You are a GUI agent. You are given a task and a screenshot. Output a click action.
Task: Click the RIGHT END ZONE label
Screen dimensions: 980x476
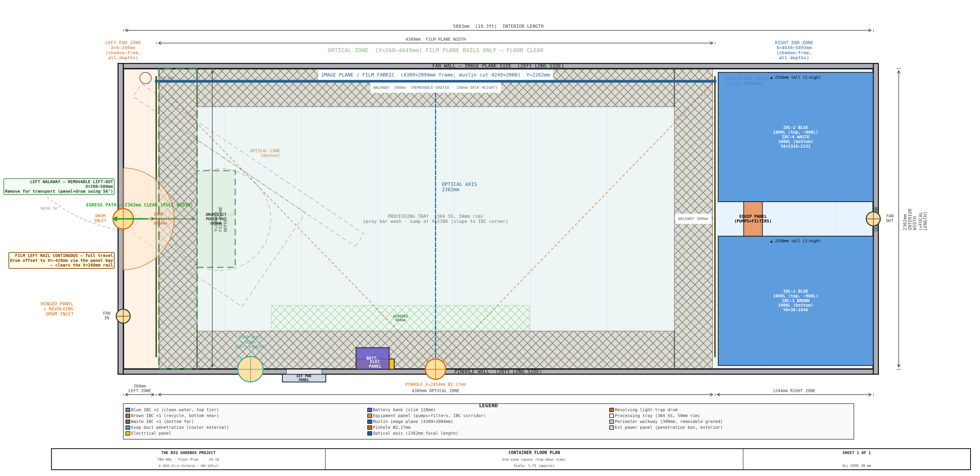pos(794,50)
